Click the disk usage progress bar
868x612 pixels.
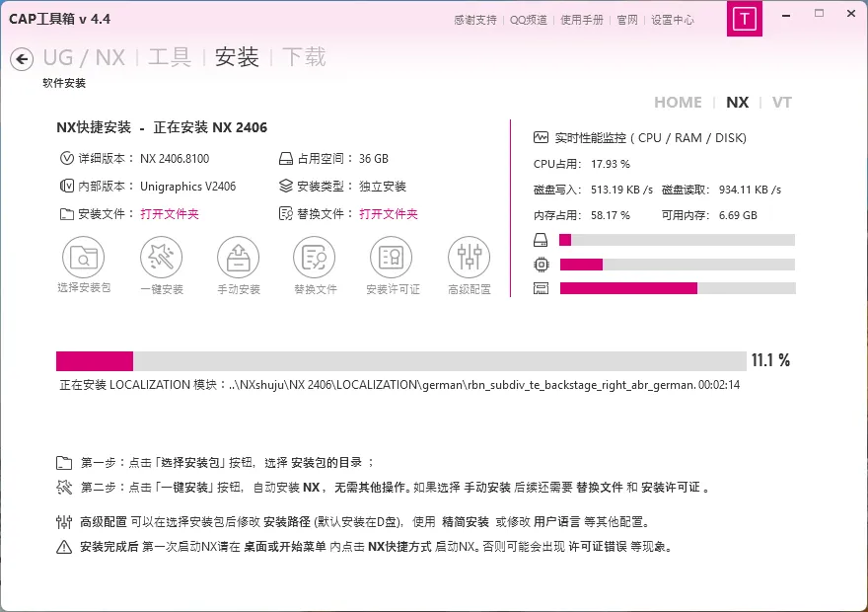(677, 240)
